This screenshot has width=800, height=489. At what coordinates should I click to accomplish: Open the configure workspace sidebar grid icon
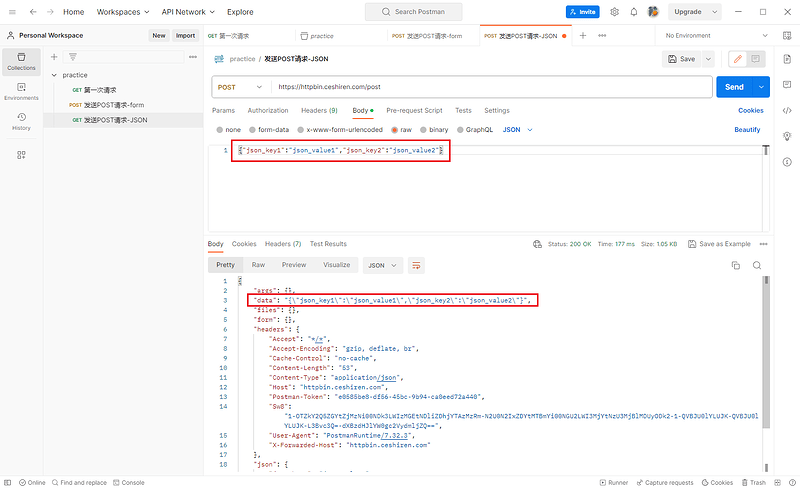pos(21,155)
